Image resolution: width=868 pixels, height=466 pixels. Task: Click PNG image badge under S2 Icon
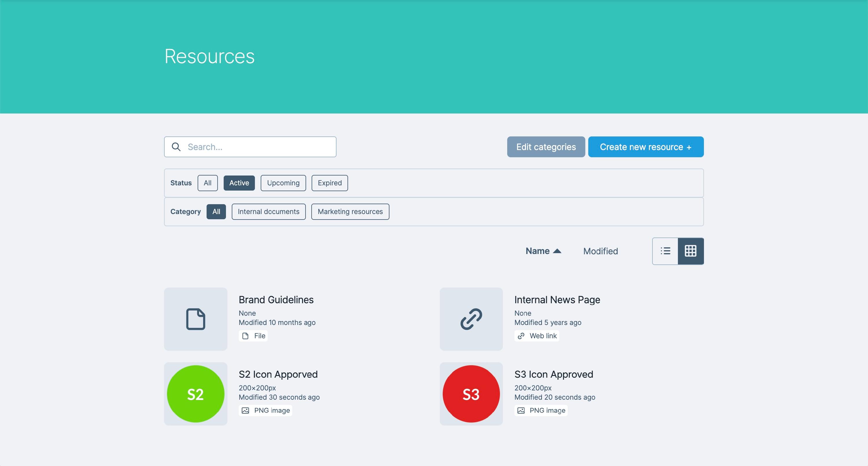pyautogui.click(x=266, y=410)
